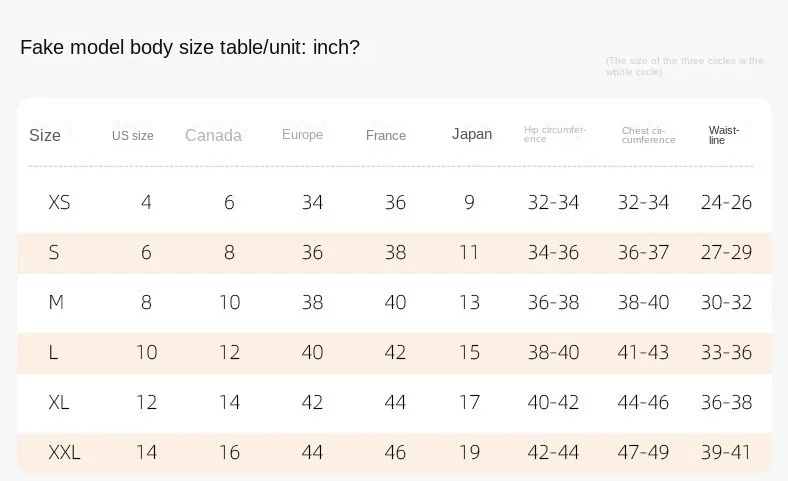Click France size 38 in S row
Screen dimensions: 788x481
[395, 253]
